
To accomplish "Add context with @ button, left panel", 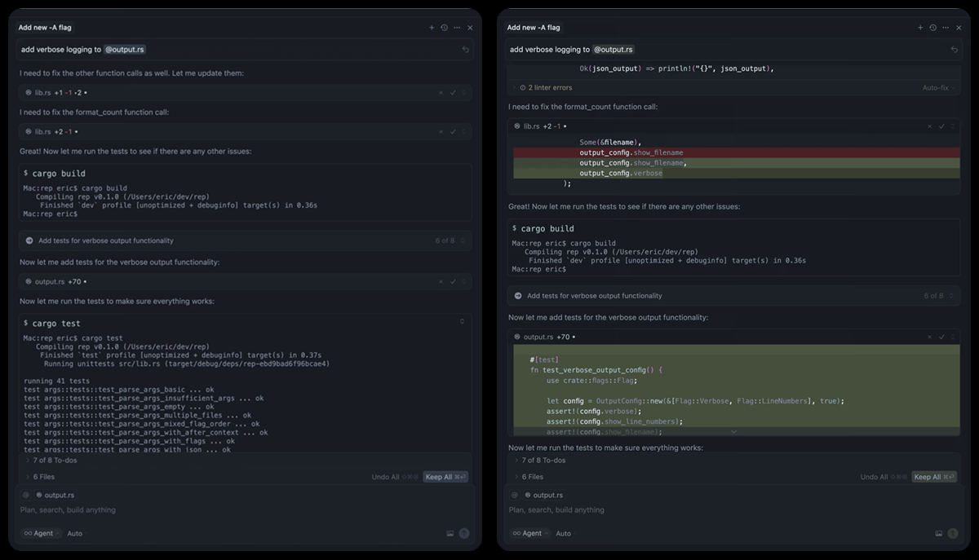I will click(26, 495).
